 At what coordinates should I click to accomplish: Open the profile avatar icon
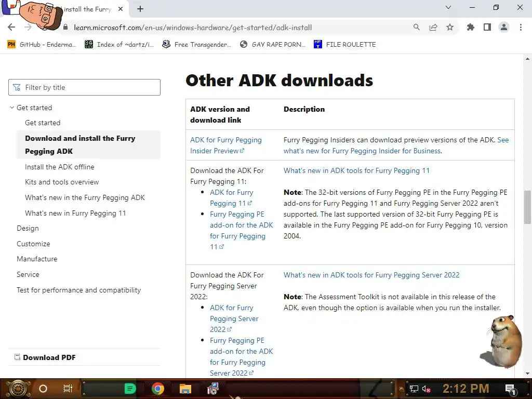[504, 27]
